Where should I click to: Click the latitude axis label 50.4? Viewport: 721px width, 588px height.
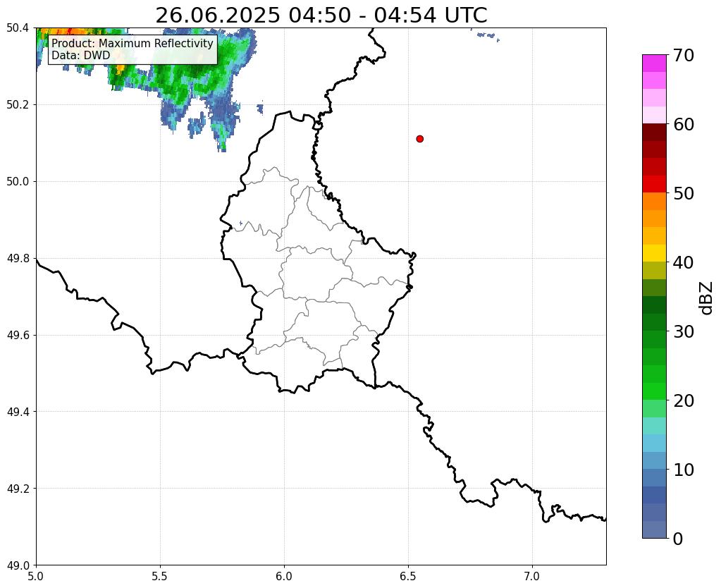coord(18,28)
